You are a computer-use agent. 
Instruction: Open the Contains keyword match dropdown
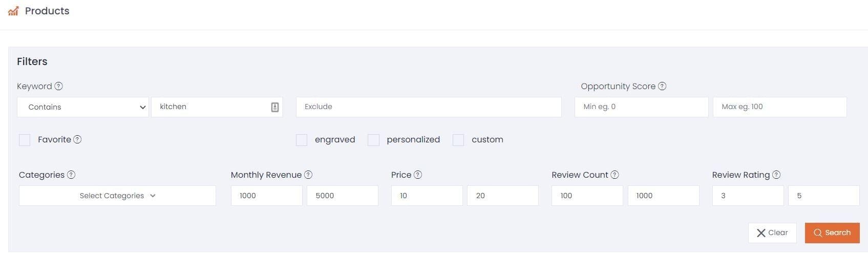83,107
